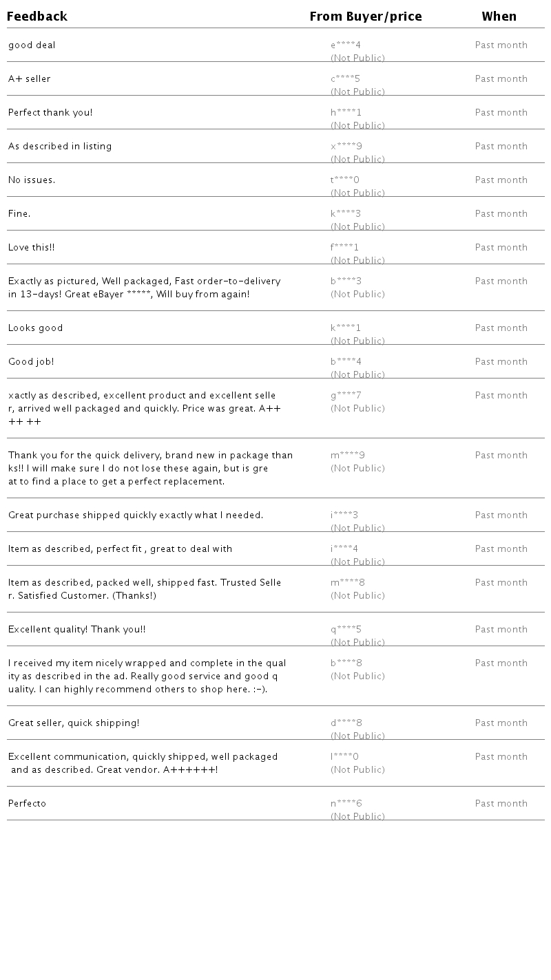Click the Feedback column header
551x980 pixels.
[37, 17]
